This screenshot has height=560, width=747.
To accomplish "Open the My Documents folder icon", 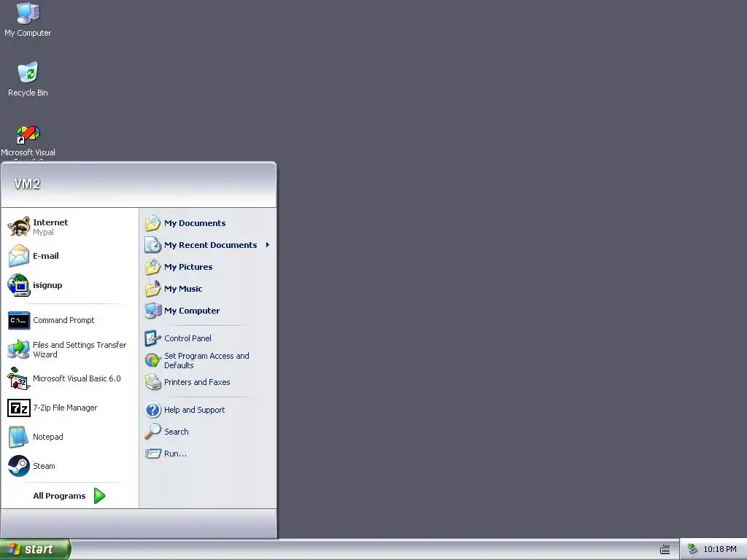I will coord(153,223).
